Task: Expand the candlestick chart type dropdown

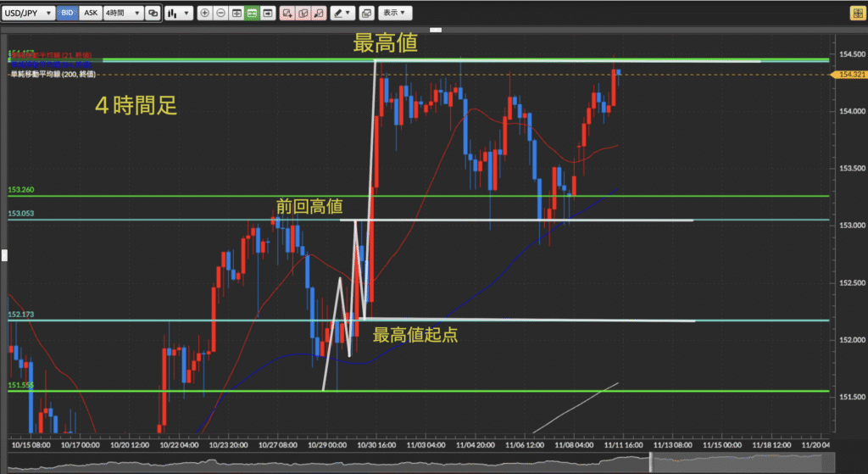Action: (178, 14)
